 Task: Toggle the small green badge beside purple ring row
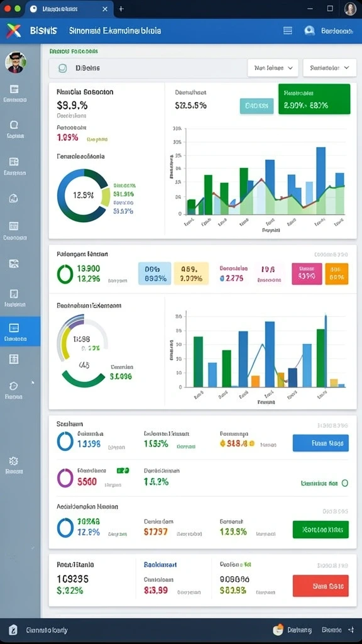[123, 470]
